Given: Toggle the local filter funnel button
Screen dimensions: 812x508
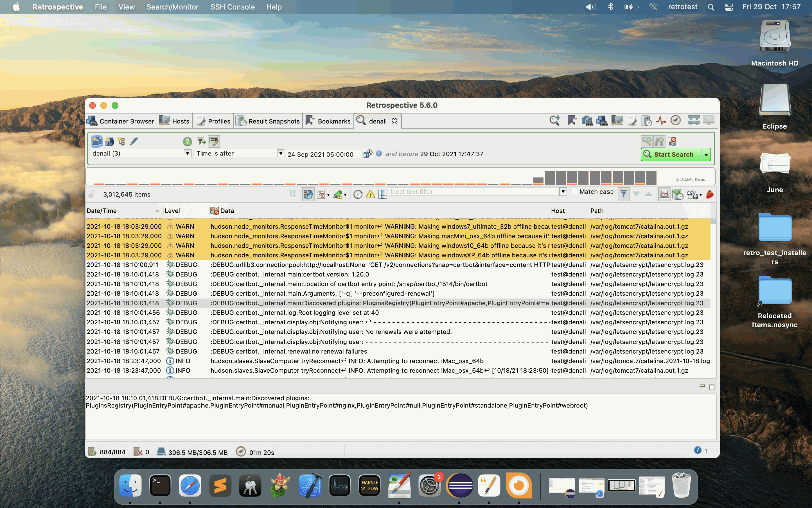Looking at the screenshot, I should [623, 194].
